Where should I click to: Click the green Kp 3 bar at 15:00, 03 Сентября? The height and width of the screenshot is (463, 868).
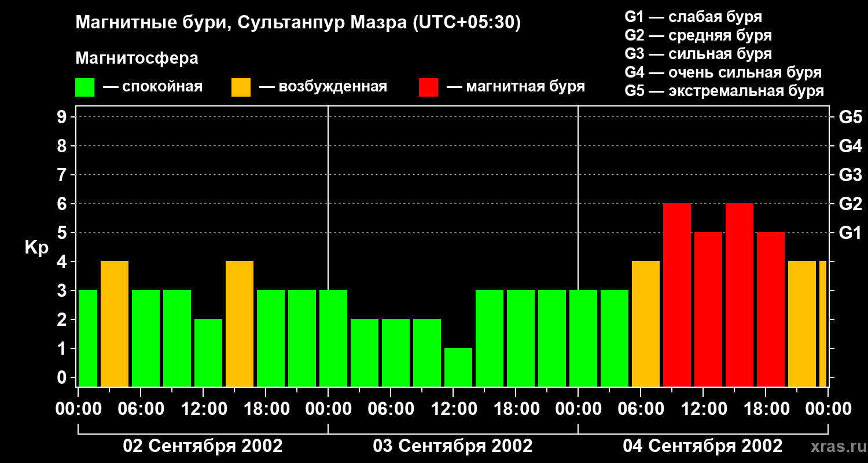[x=490, y=338]
